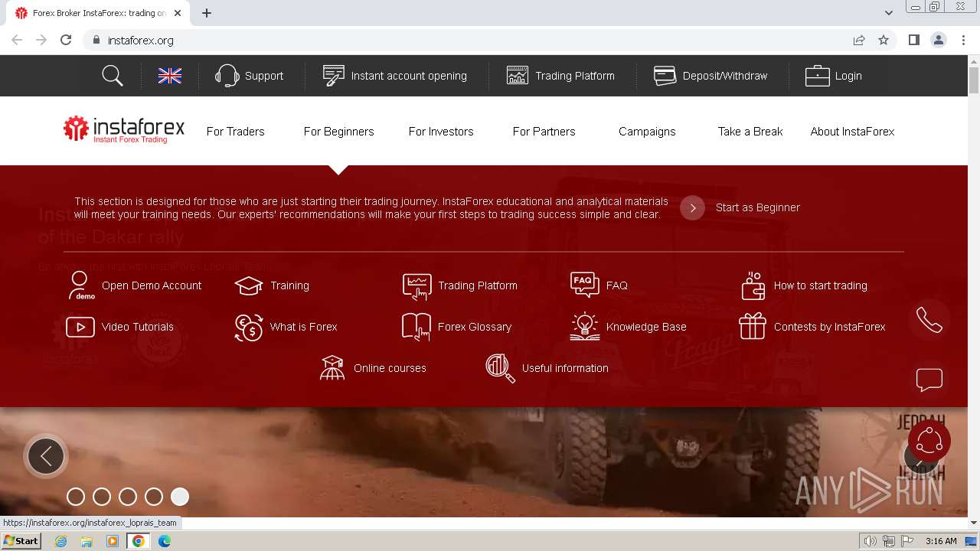Click the floating phone callback icon
This screenshot has width=980, height=551.
tap(929, 320)
